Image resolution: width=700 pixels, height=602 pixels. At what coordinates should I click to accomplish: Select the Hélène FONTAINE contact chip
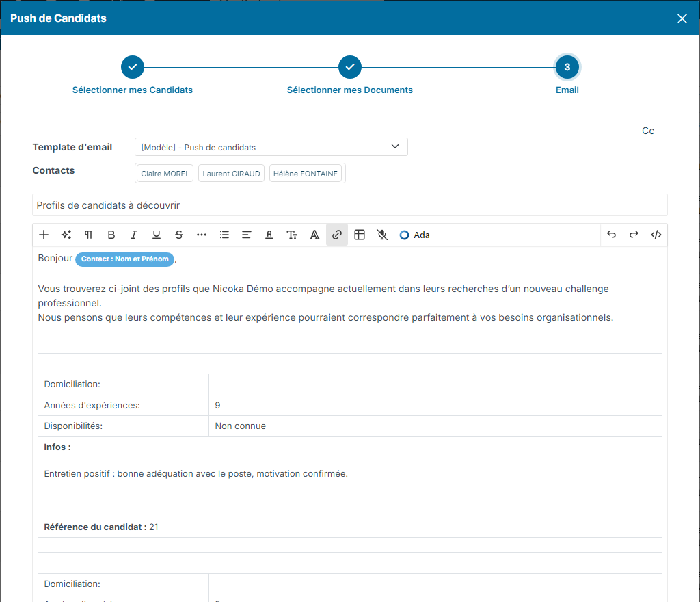[x=306, y=174]
